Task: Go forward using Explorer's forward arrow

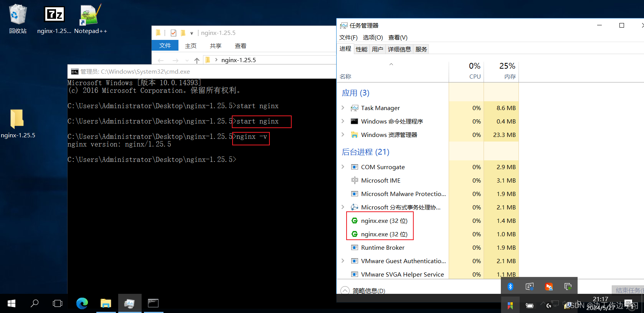Action: pyautogui.click(x=175, y=60)
